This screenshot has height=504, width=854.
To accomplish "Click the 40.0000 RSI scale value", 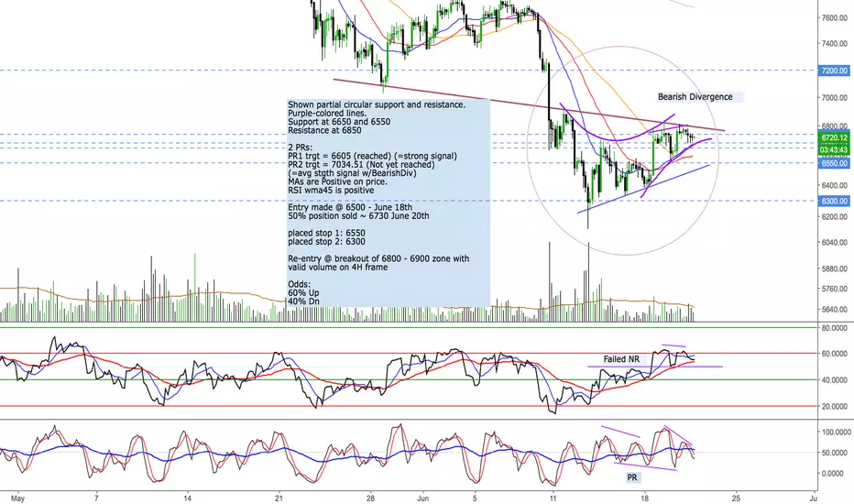I will pyautogui.click(x=835, y=380).
